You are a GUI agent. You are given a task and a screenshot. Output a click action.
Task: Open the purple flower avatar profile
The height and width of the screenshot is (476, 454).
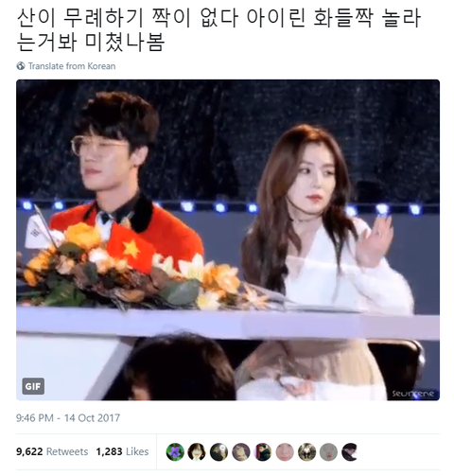(175, 451)
